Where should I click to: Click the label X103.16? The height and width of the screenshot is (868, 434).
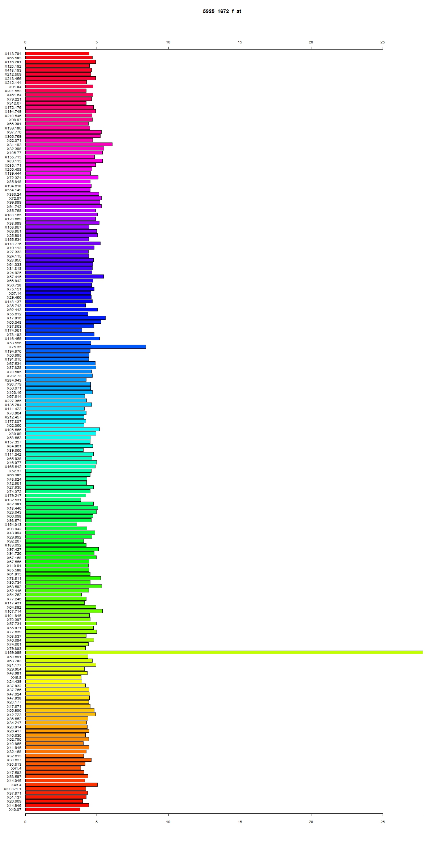tap(14, 392)
